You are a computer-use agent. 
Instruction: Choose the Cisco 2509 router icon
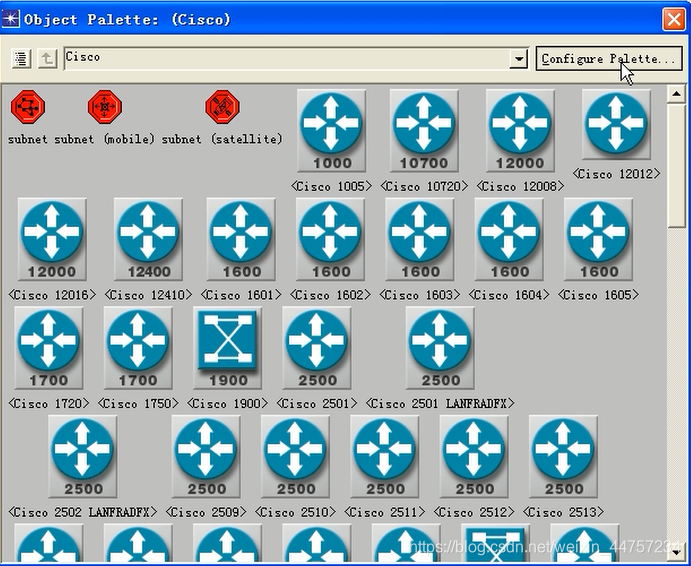coord(206,456)
